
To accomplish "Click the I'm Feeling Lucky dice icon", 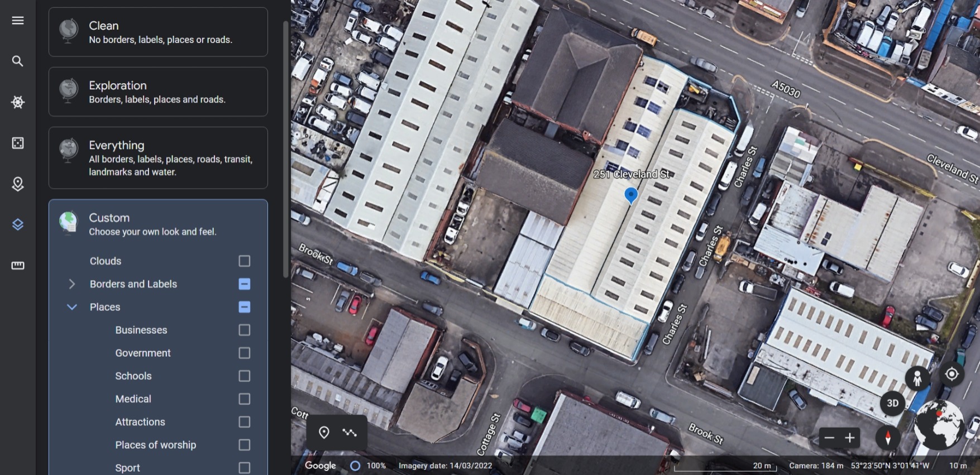I will [x=18, y=143].
